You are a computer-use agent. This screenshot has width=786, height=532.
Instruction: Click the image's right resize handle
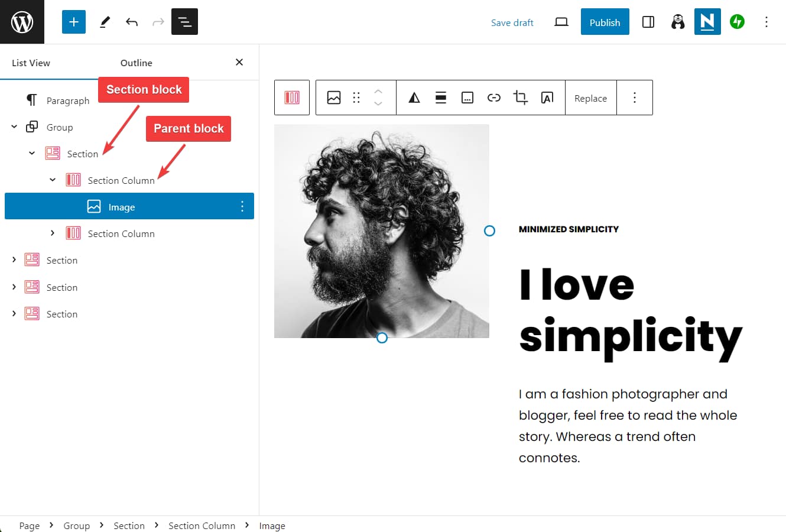489,231
